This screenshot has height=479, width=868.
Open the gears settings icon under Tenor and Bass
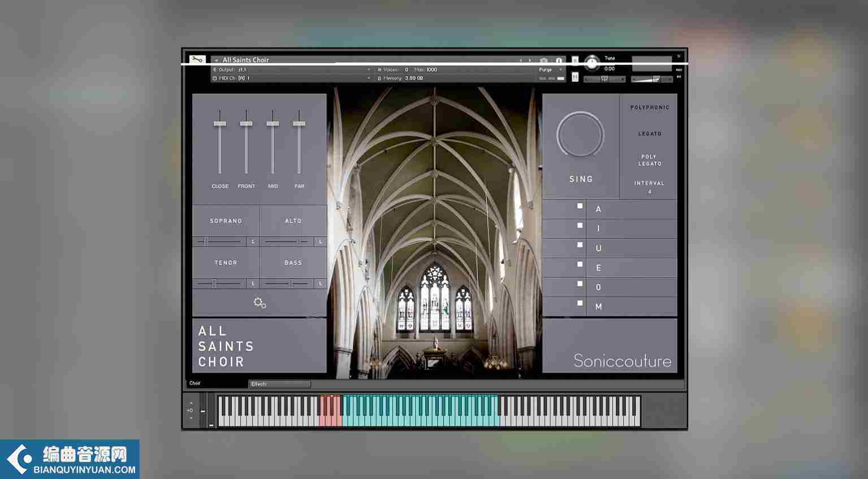pos(260,303)
